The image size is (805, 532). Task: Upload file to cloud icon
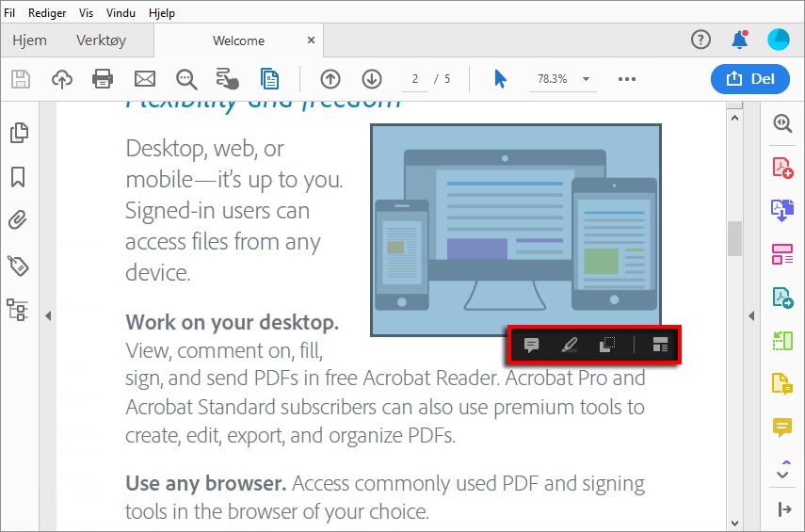[x=62, y=79]
